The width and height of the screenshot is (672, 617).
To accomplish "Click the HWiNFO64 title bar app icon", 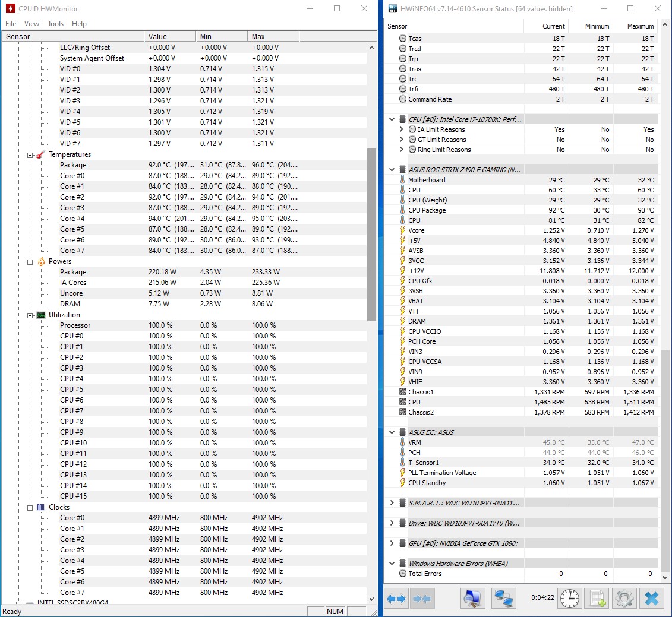I will click(x=392, y=8).
